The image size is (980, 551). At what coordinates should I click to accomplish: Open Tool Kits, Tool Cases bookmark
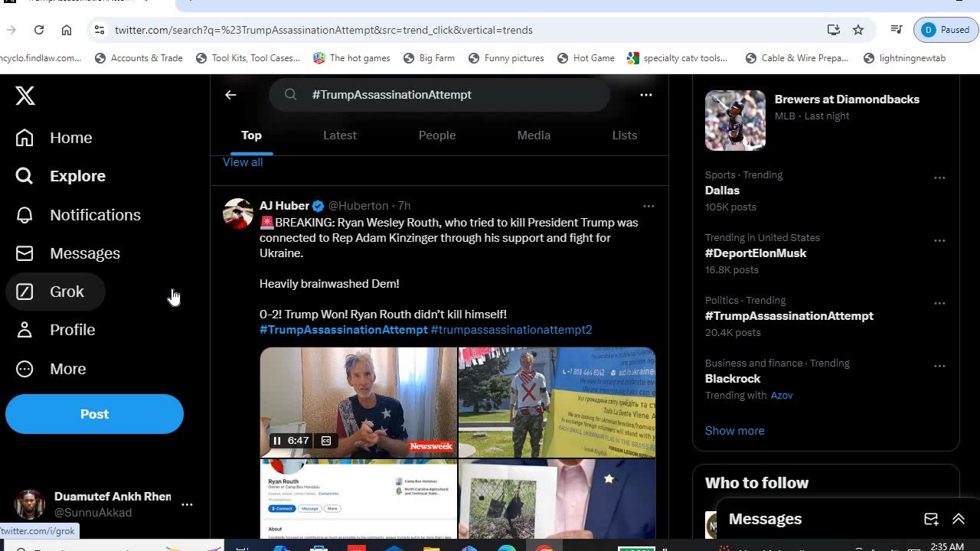(x=248, y=58)
